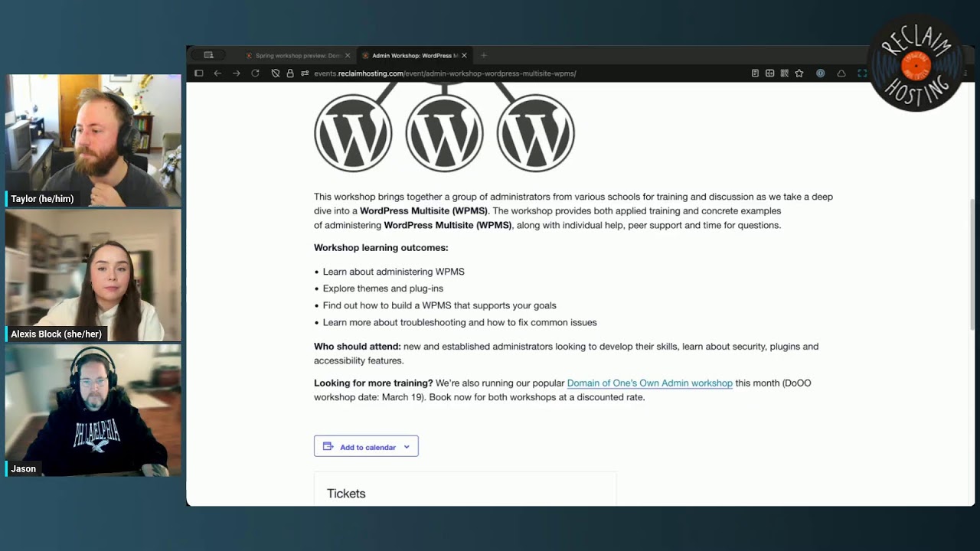Select Taylor's video feed
Screen dimensions: 980x551
pyautogui.click(x=93, y=141)
